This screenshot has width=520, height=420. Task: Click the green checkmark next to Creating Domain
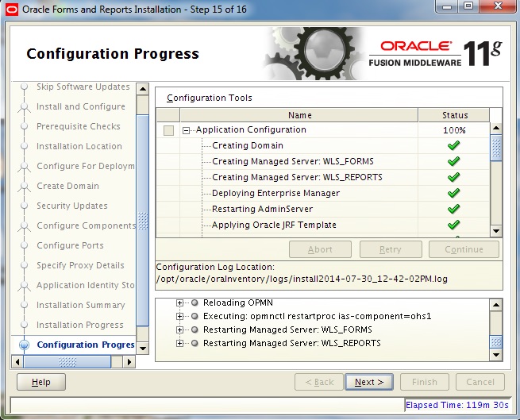pos(454,146)
